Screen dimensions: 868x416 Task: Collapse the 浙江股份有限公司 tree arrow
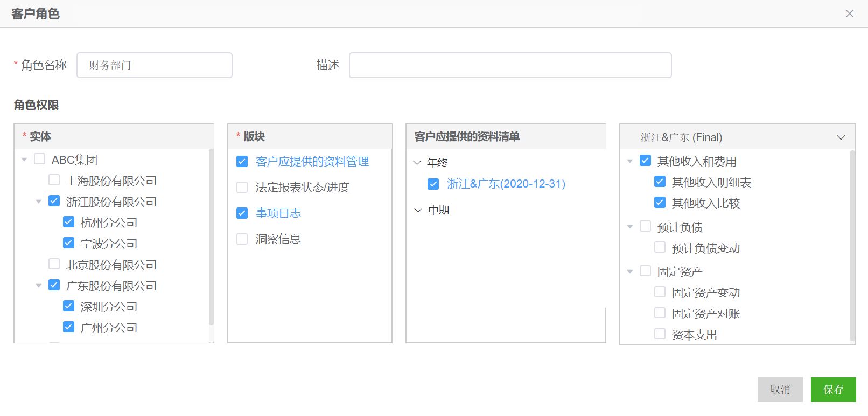(39, 202)
